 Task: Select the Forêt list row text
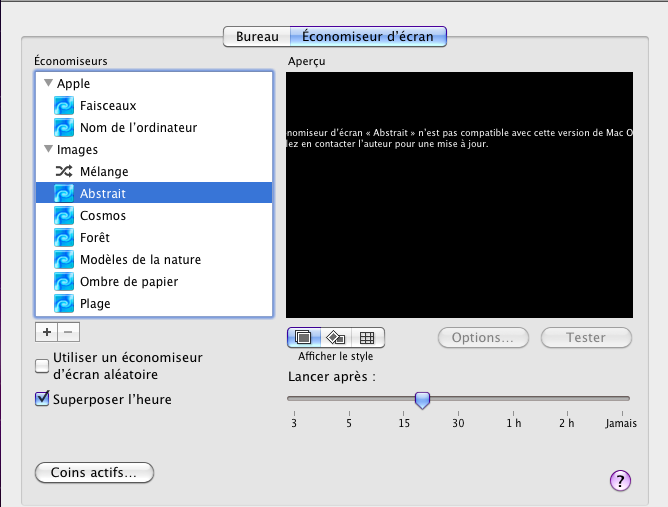(95, 237)
